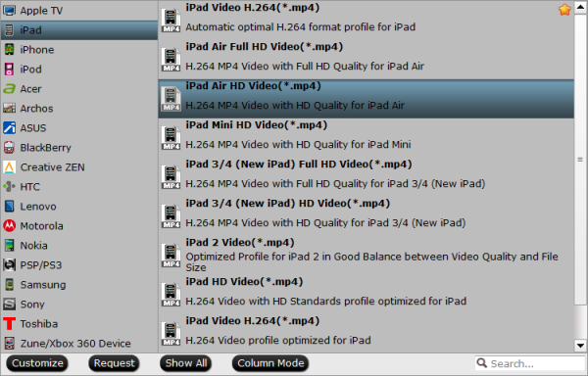Click the Apple TV device icon
588x376 pixels.
(x=10, y=10)
